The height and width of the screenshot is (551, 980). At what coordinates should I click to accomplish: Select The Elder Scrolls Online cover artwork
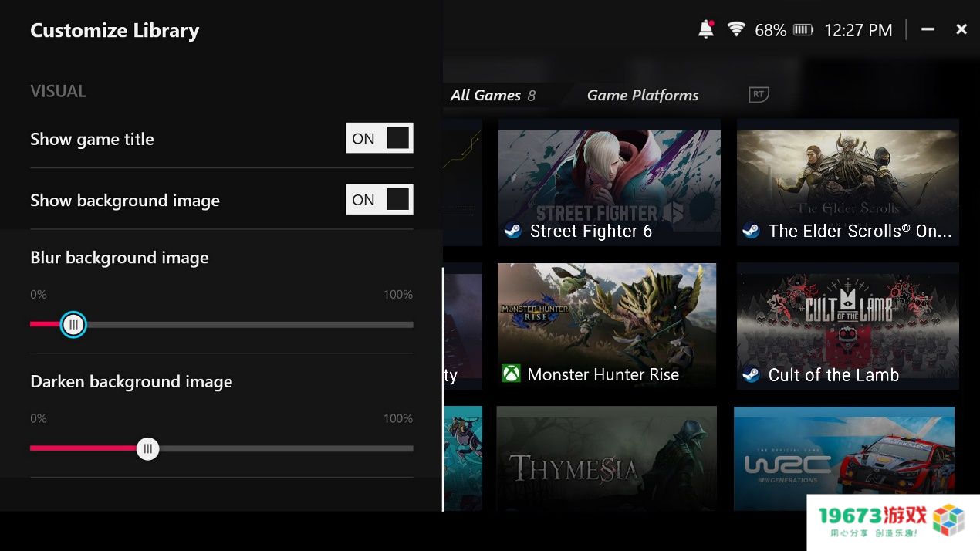pyautogui.click(x=848, y=182)
